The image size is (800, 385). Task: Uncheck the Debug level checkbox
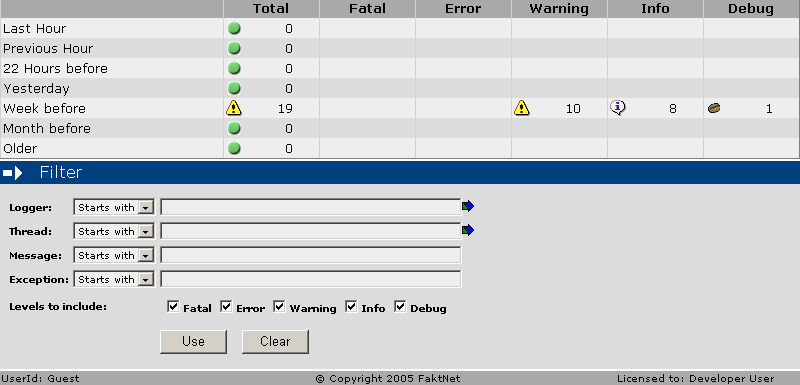pos(400,306)
